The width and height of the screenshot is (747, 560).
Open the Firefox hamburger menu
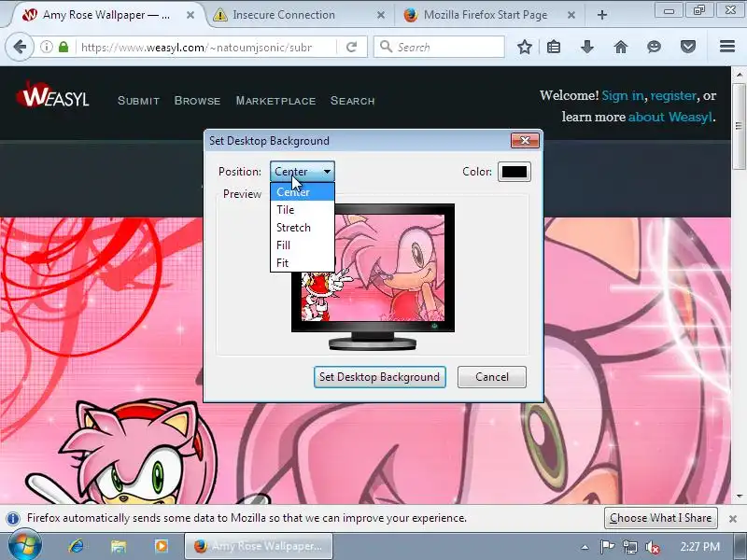point(727,46)
